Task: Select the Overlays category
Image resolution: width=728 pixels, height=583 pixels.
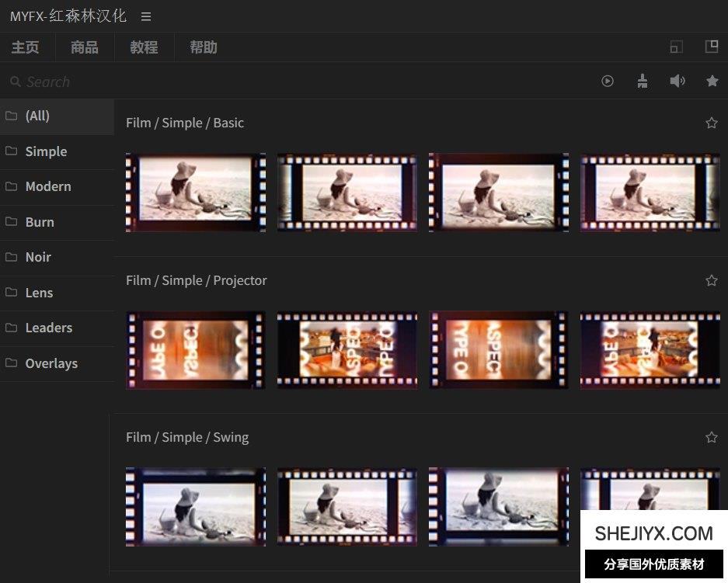Action: (x=51, y=363)
